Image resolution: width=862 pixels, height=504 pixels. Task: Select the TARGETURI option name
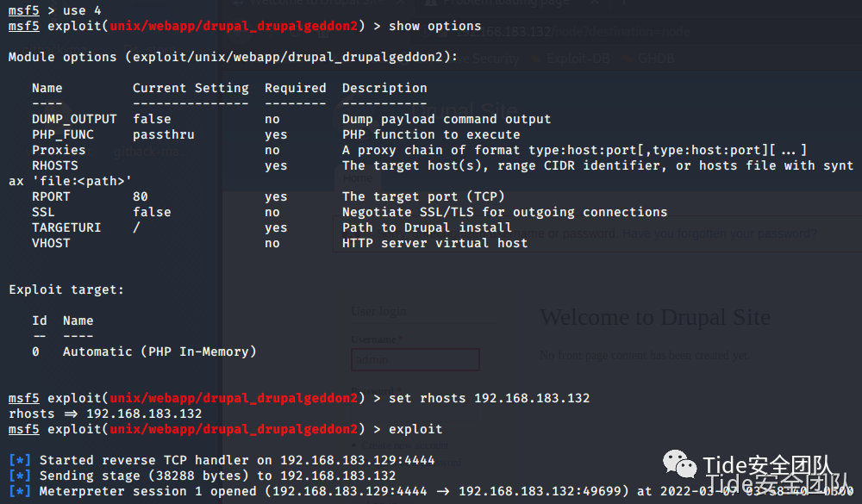point(66,227)
